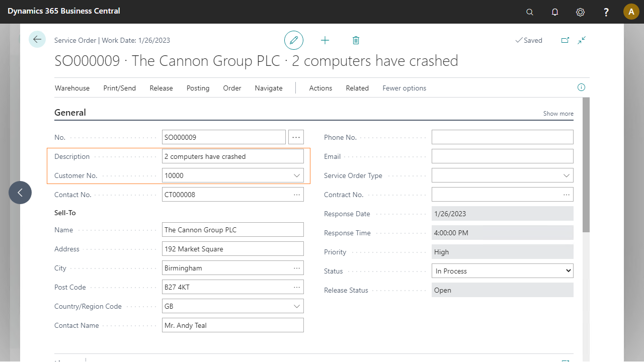The height and width of the screenshot is (362, 644).
Task: Collapse the General section heading
Action: (x=70, y=113)
